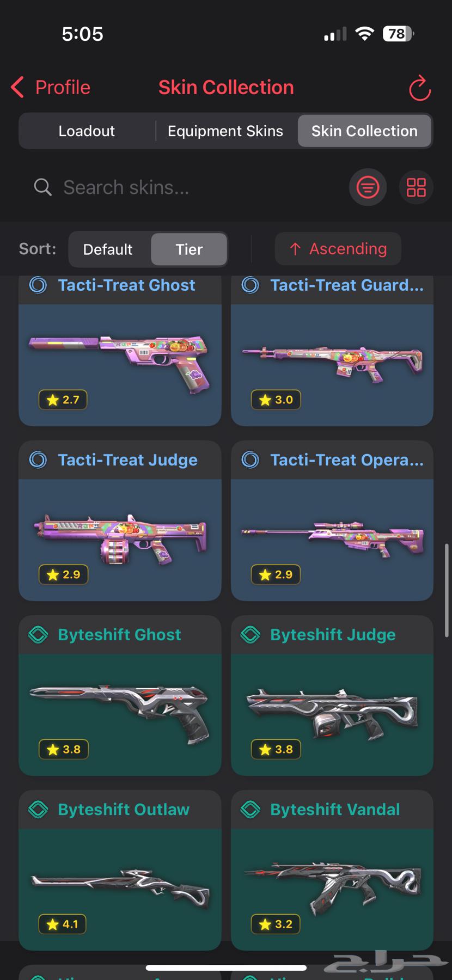This screenshot has height=980, width=452.
Task: Open the Byteshift Judge skin image
Action: [x=332, y=714]
